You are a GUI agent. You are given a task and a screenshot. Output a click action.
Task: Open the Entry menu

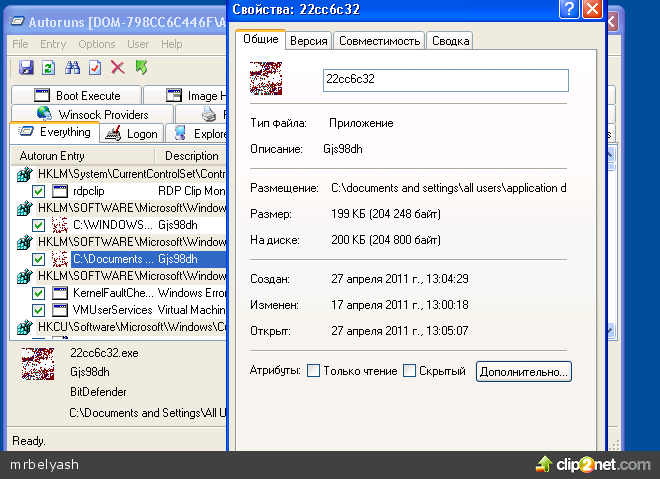tap(53, 44)
